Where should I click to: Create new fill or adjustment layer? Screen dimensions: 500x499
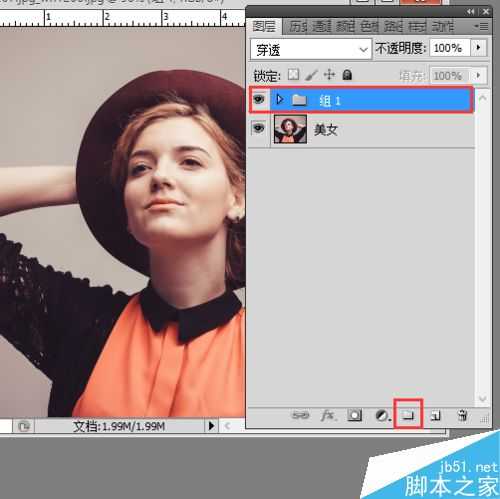coord(382,415)
